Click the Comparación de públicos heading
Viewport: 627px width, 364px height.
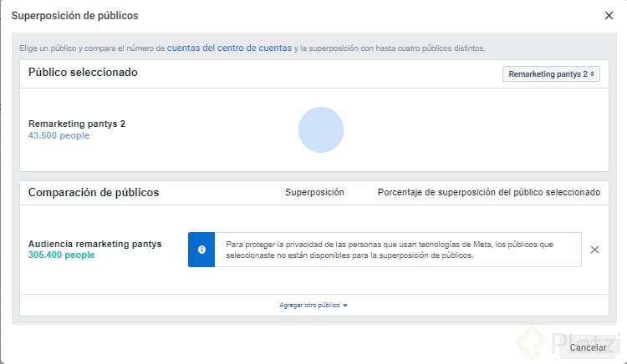pyautogui.click(x=94, y=192)
